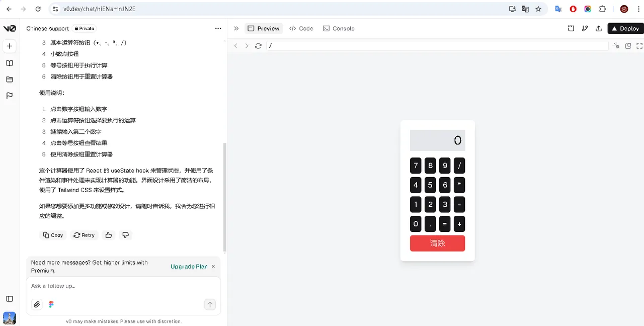Open the fork branch icon
644x326 pixels.
click(585, 29)
